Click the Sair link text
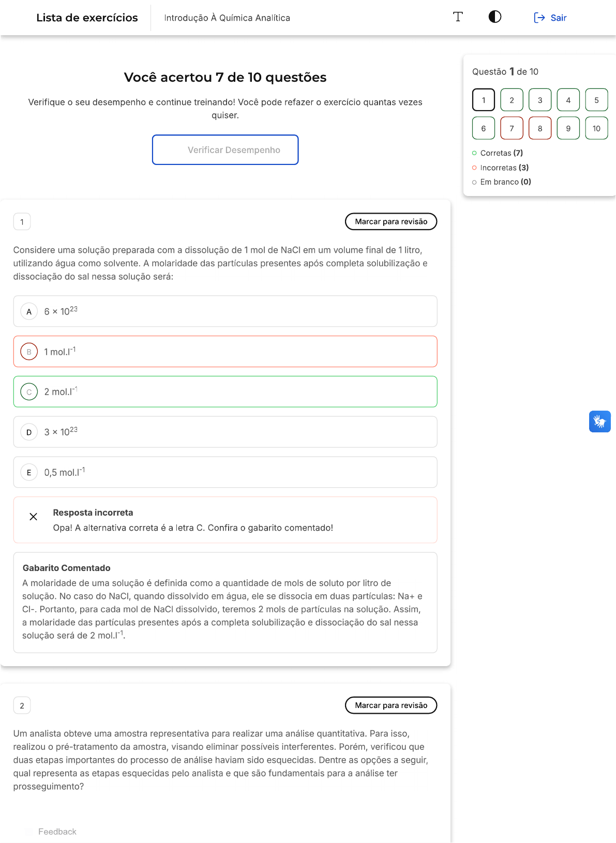Viewport: 616px width, 843px height. pos(559,18)
